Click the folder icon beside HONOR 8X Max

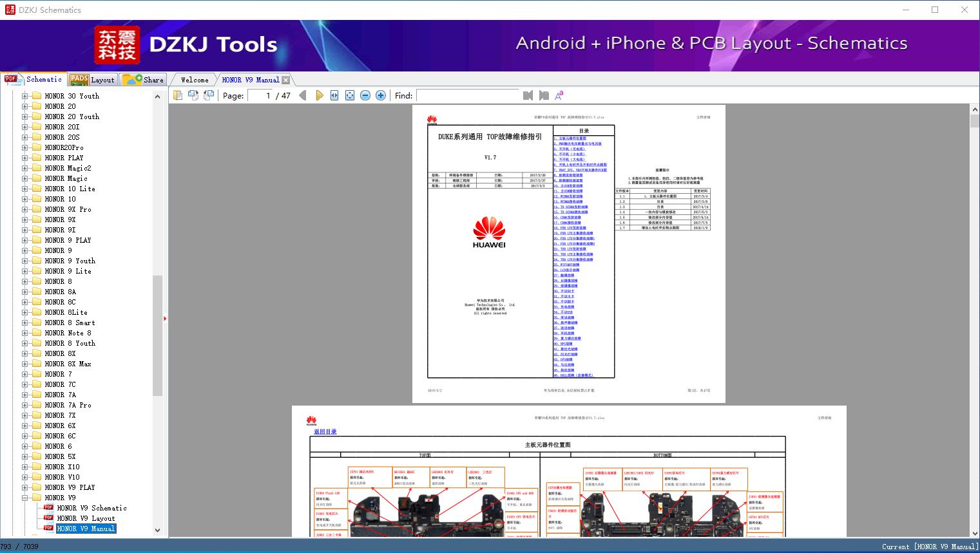(37, 364)
